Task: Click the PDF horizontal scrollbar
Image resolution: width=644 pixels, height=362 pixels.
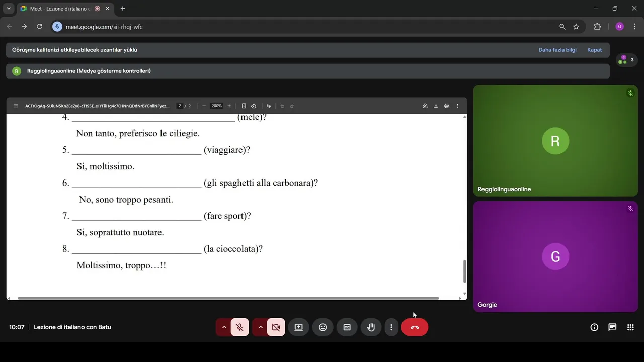Action: [x=228, y=298]
